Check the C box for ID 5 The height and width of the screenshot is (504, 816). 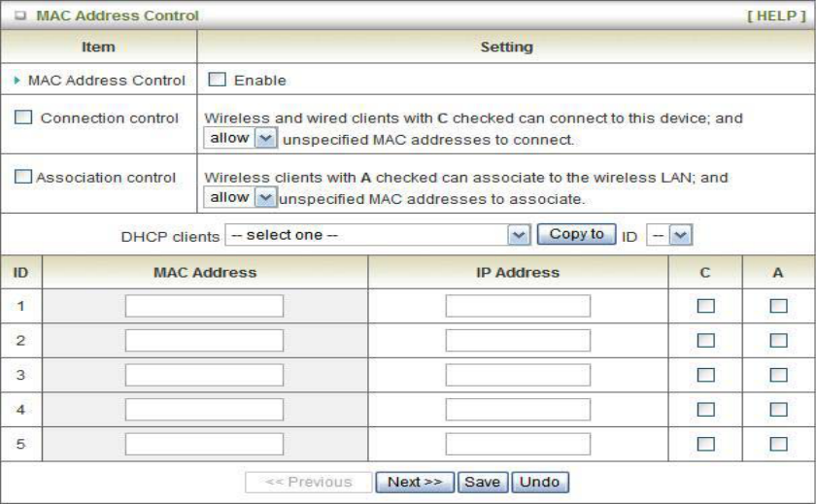tap(706, 444)
